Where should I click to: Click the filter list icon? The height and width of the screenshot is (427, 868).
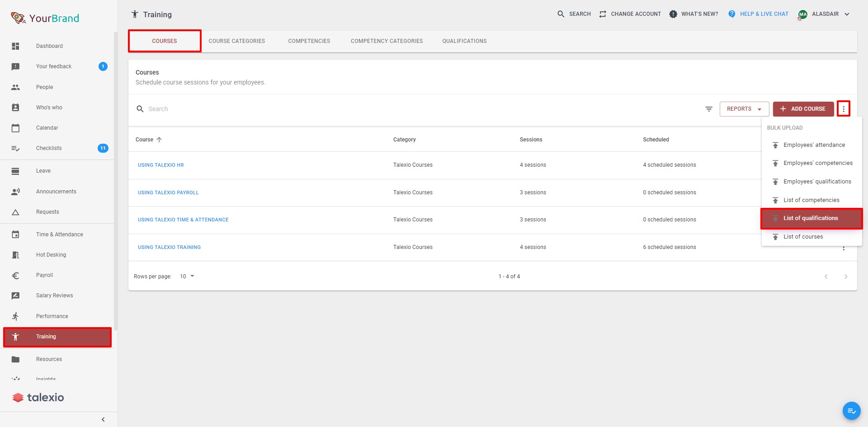coord(709,109)
